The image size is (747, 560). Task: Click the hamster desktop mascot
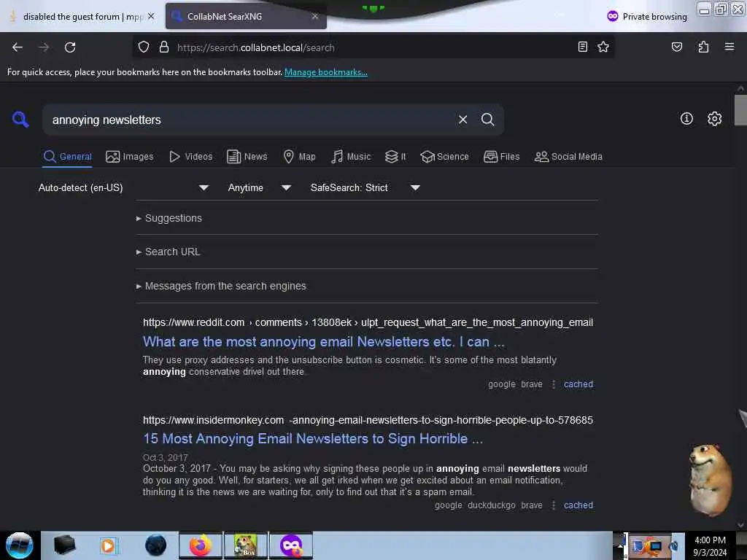[710, 479]
